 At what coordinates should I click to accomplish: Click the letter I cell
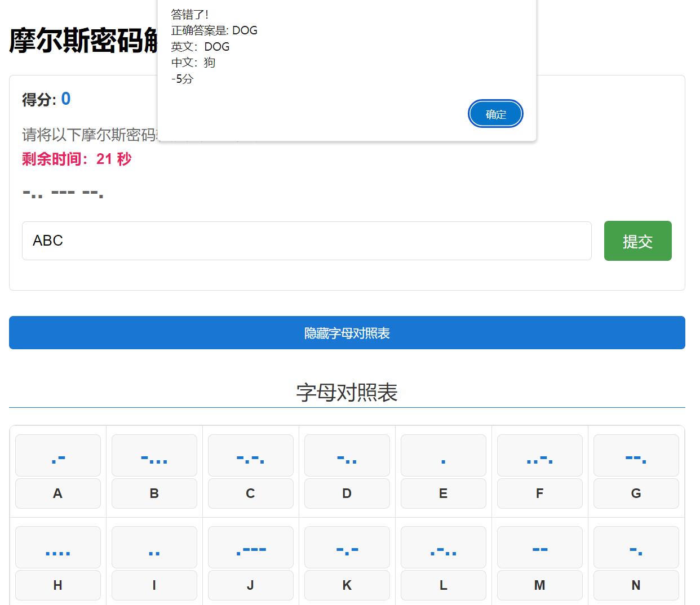click(x=154, y=585)
